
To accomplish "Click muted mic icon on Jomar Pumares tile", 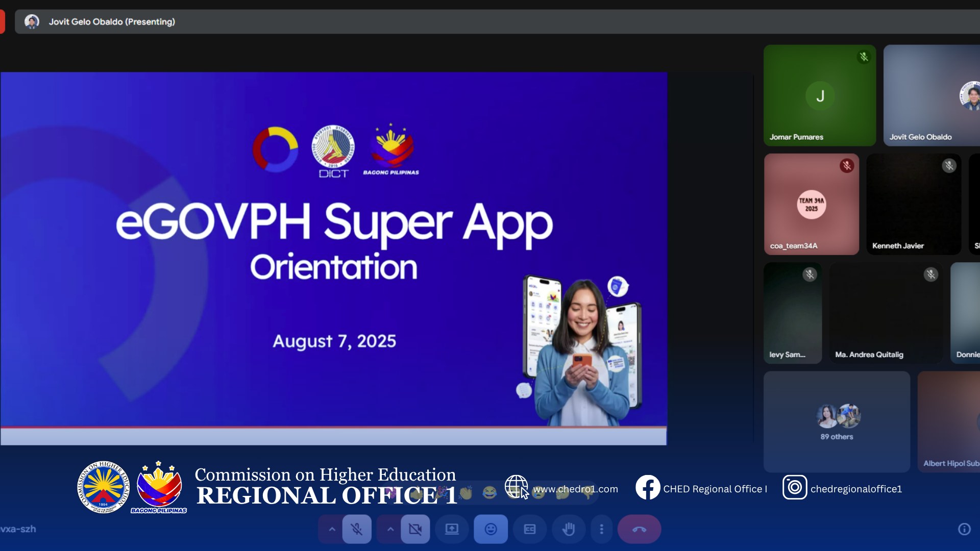I will coord(864,57).
